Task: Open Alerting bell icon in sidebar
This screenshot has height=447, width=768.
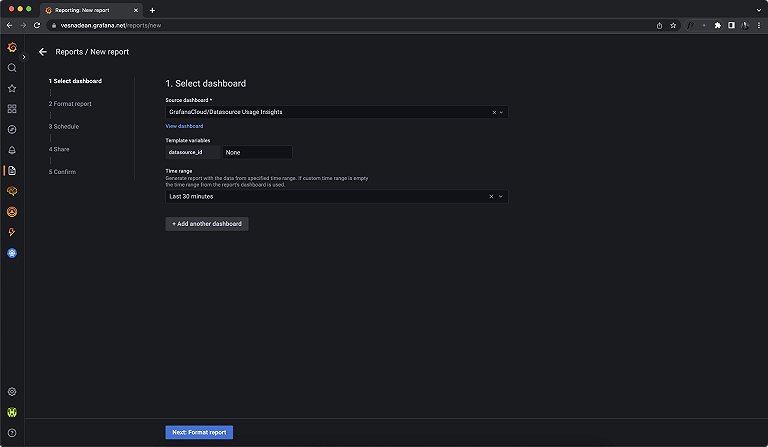Action: coord(12,150)
